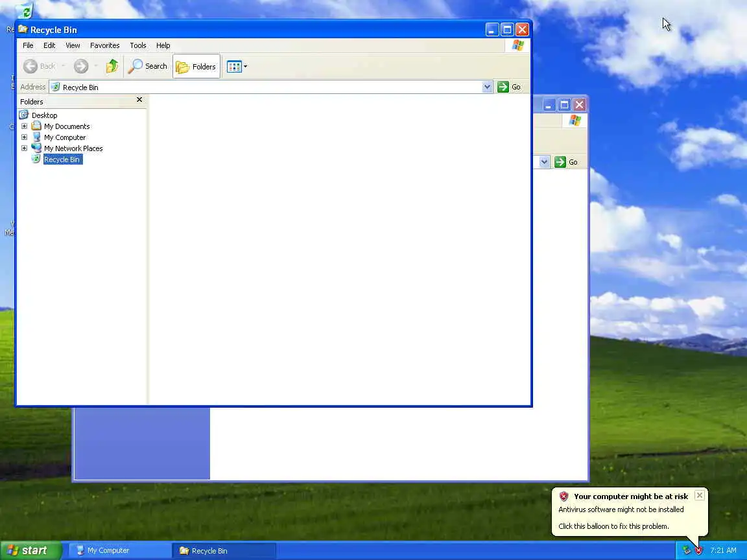Viewport: 747px width, 560px height.
Task: Select My Computer in folder tree
Action: (x=65, y=137)
